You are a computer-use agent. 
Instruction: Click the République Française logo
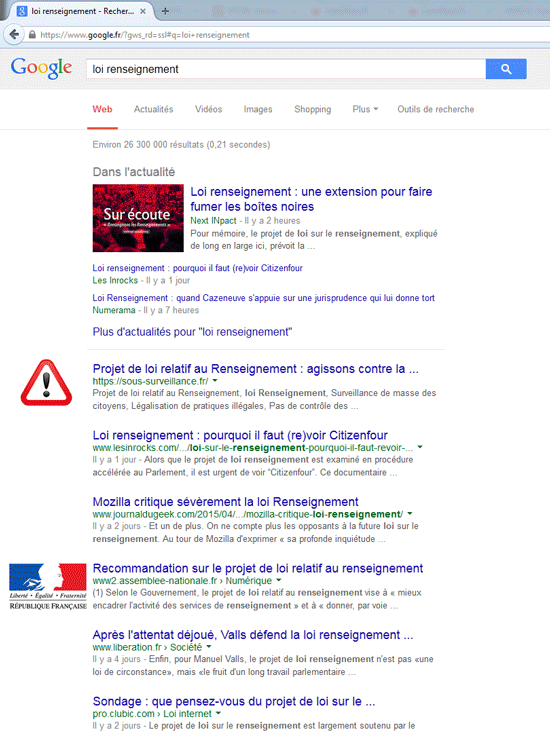pyautogui.click(x=48, y=586)
